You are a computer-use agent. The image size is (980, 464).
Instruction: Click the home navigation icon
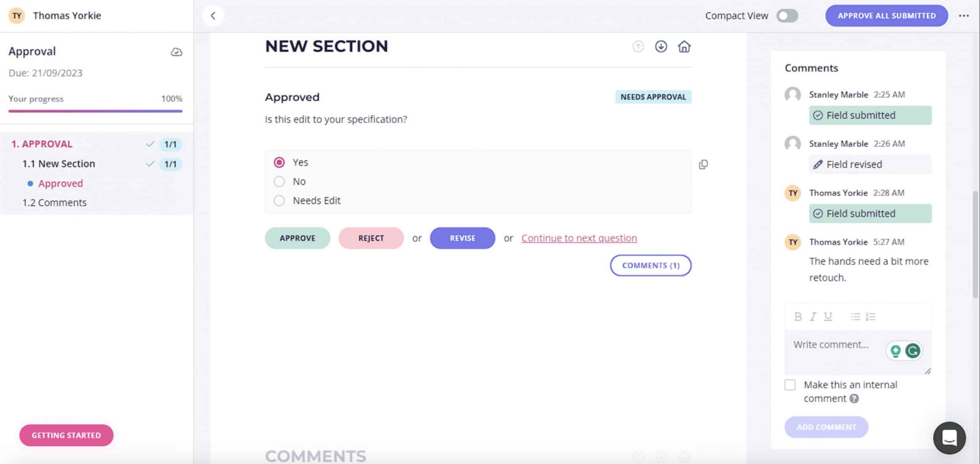click(x=684, y=46)
